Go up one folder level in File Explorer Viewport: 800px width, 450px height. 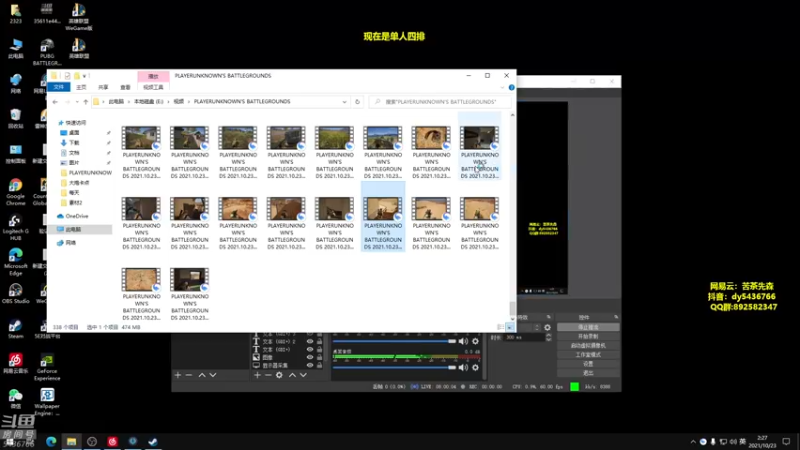(x=86, y=102)
